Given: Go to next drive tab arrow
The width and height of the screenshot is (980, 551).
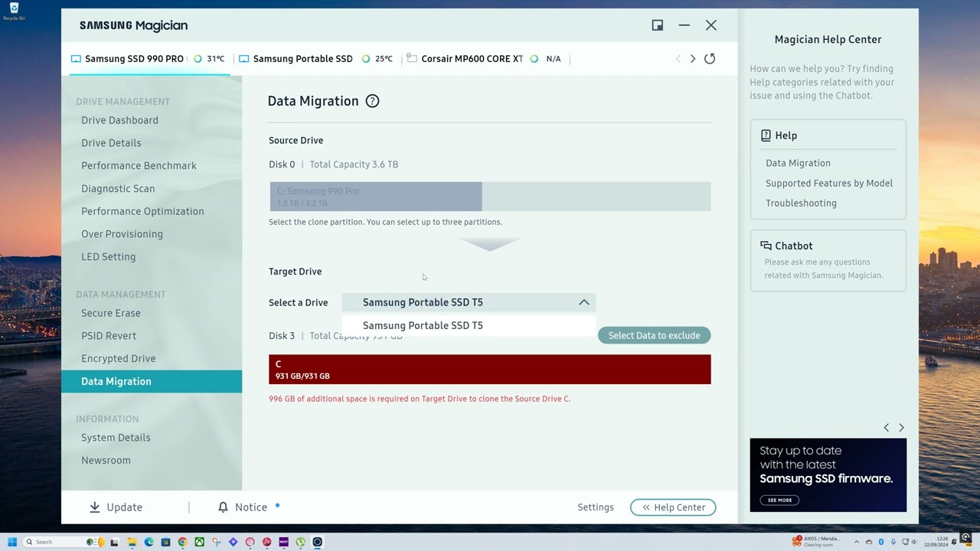Looking at the screenshot, I should (693, 59).
